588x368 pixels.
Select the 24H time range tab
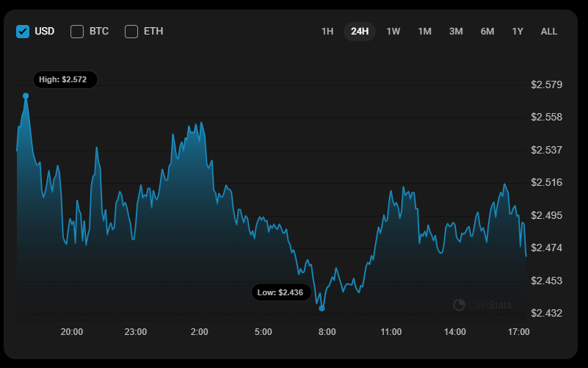pos(360,31)
